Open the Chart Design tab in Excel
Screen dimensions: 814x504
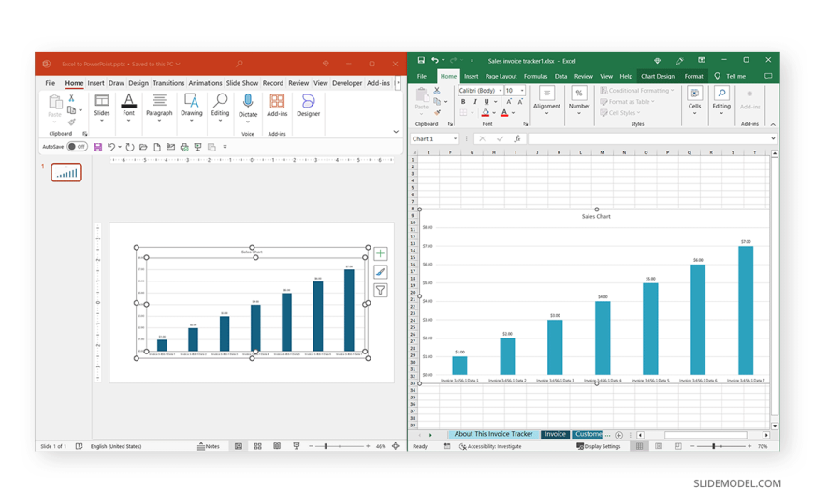pos(657,76)
